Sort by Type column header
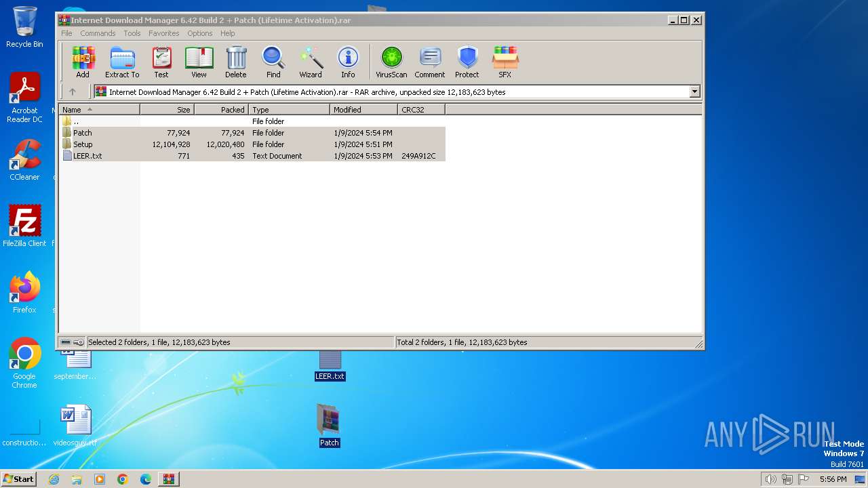868x488 pixels. [290, 109]
